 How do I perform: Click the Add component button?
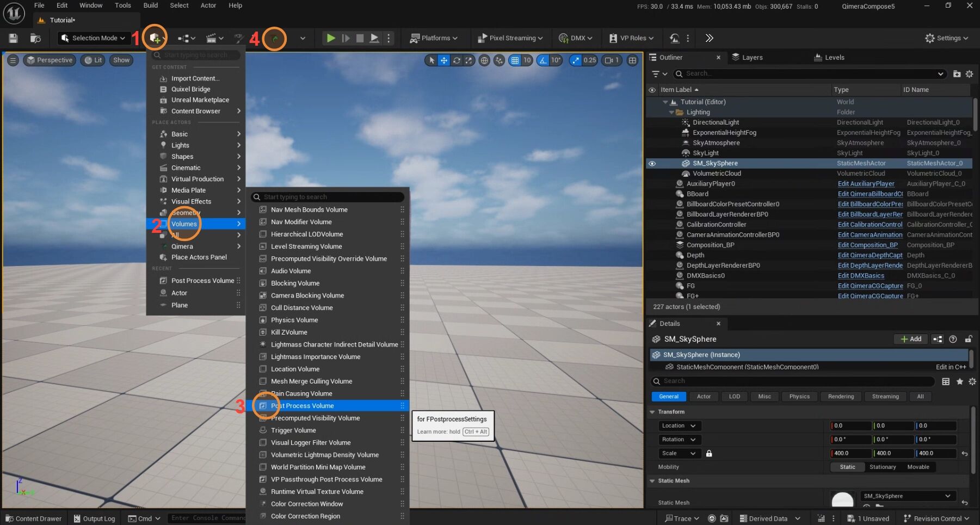coord(910,339)
